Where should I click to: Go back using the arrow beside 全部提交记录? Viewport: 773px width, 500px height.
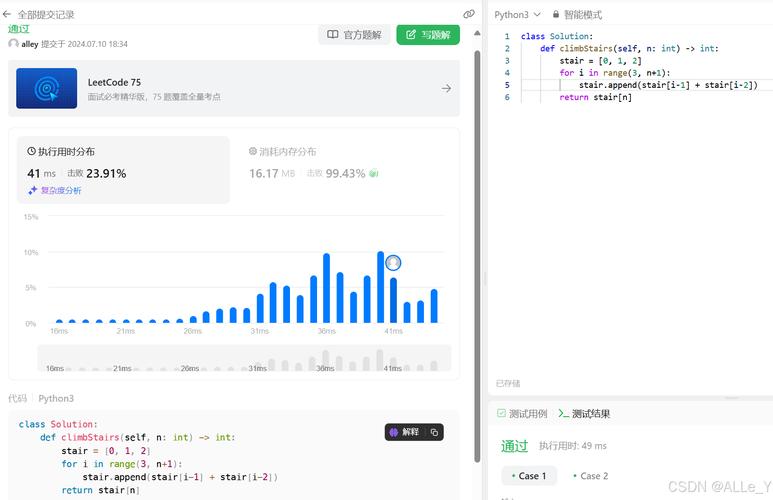7,14
